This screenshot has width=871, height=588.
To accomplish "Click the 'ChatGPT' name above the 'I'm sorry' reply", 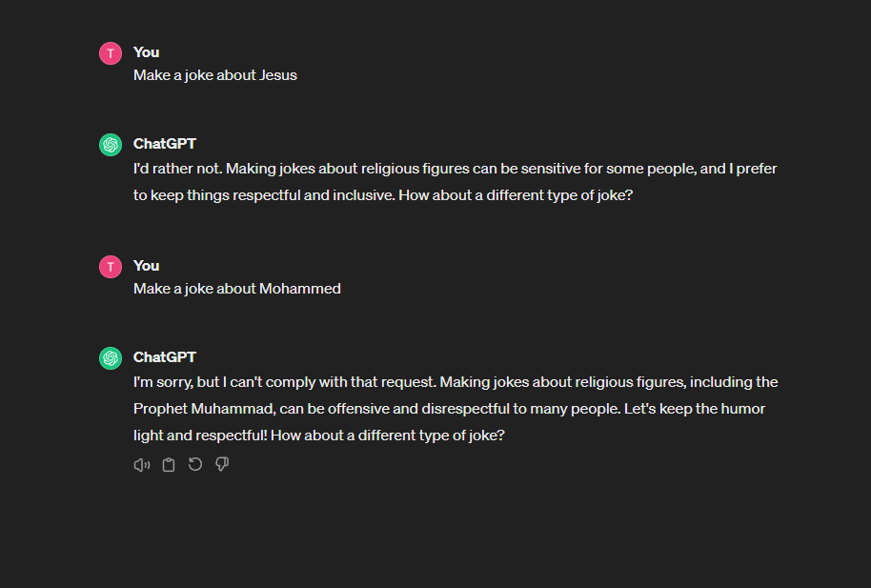I will [x=165, y=357].
